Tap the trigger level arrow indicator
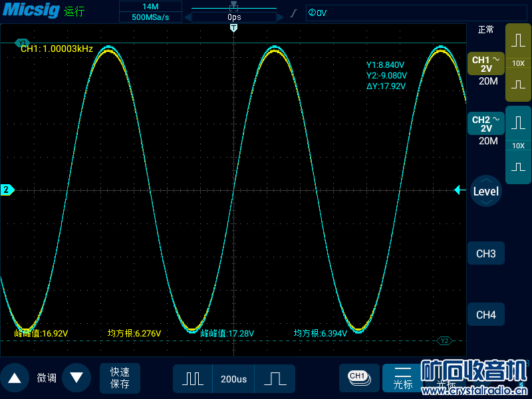Image resolution: width=532 pixels, height=399 pixels. pos(460,190)
